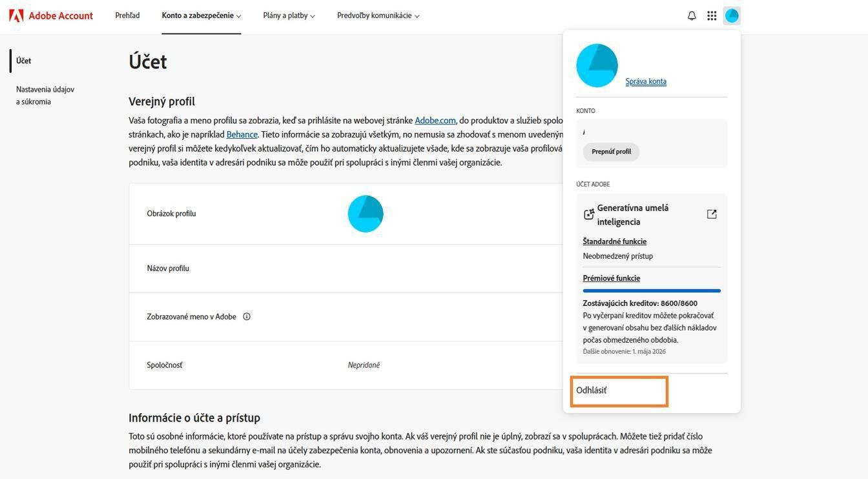Click the Zostávajúcich kreditov: 8600/8600 text

point(640,303)
